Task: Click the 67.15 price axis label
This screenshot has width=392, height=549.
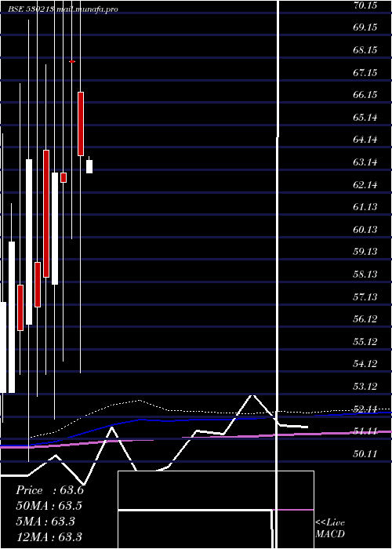Action: pyautogui.click(x=365, y=72)
